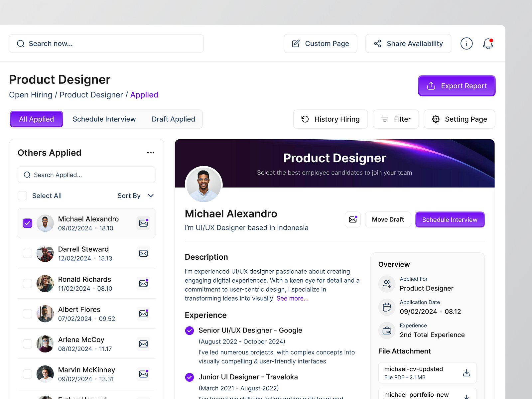Open the info circle icon
The height and width of the screenshot is (399, 532).
coord(466,44)
